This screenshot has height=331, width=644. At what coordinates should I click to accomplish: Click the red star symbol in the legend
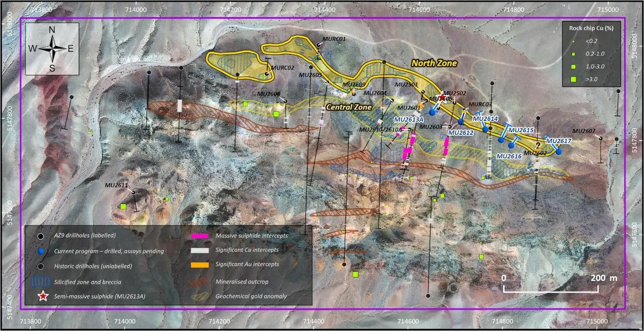[x=42, y=297]
